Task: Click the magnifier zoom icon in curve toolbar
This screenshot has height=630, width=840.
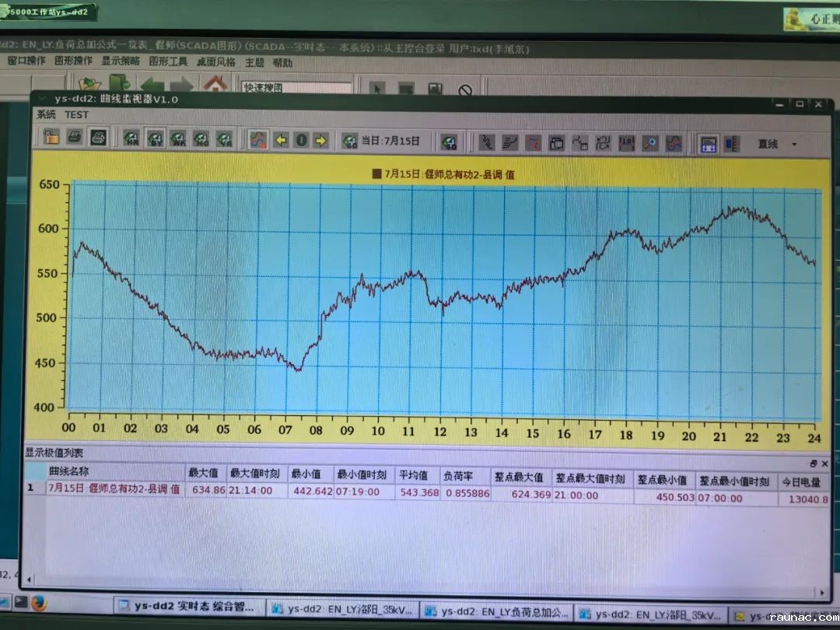Action: click(649, 143)
